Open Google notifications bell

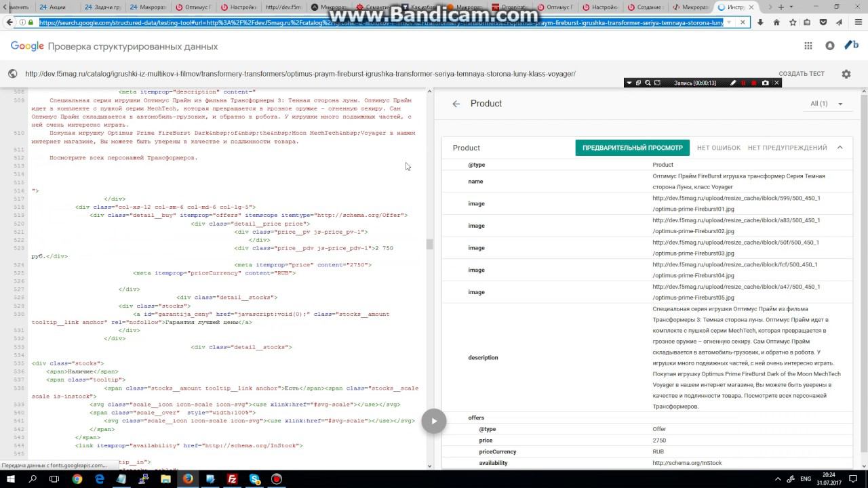tap(830, 46)
